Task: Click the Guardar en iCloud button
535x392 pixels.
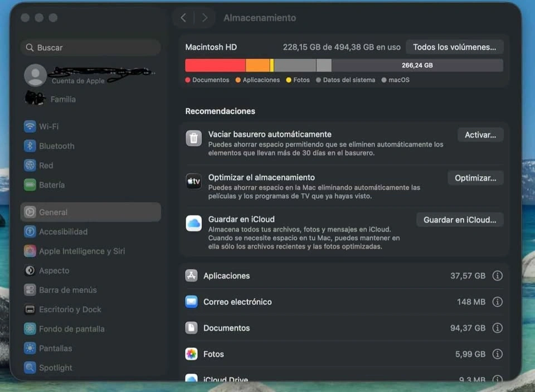Action: coord(460,220)
